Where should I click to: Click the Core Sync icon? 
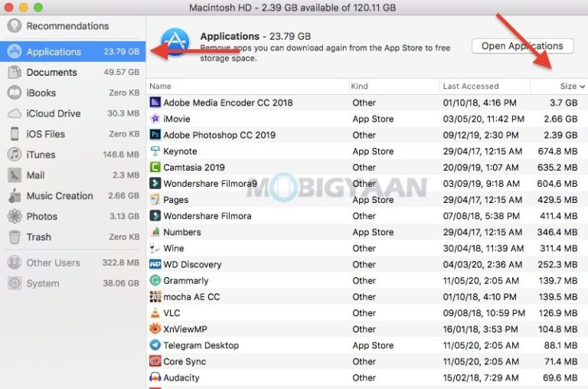coord(155,361)
